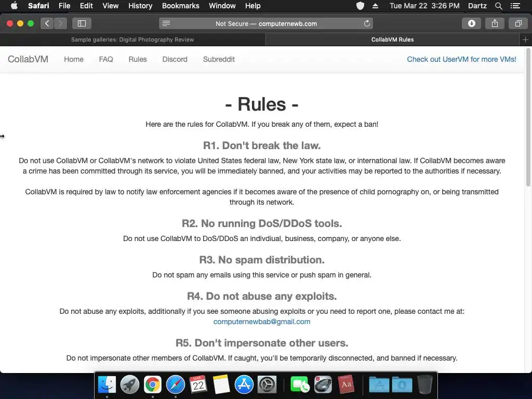Screen dimensions: 532x399
Task: Click the page vertical scrollbar
Action: pyautogui.click(x=528, y=117)
